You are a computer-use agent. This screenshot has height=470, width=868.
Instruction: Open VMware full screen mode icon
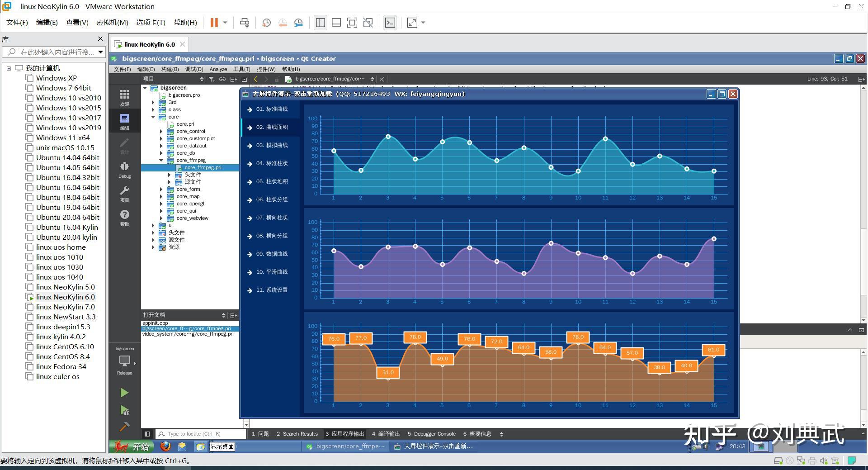pyautogui.click(x=412, y=23)
